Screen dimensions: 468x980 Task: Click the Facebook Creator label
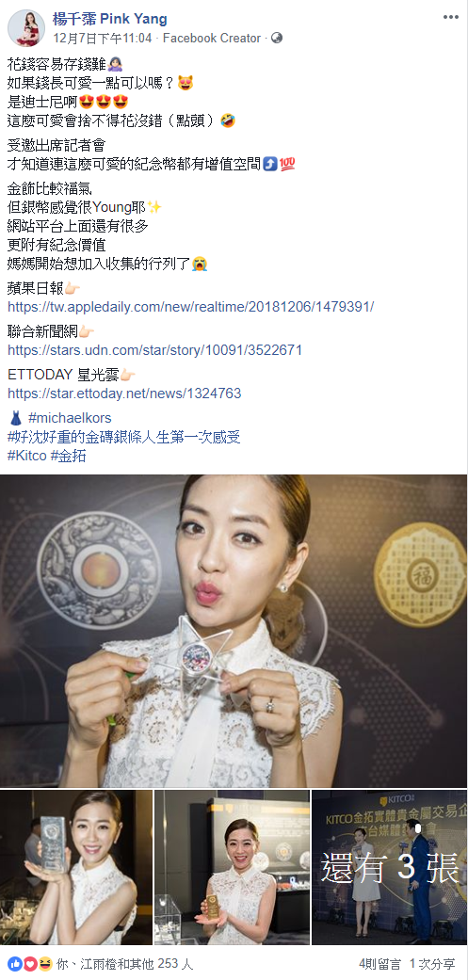pyautogui.click(x=212, y=38)
